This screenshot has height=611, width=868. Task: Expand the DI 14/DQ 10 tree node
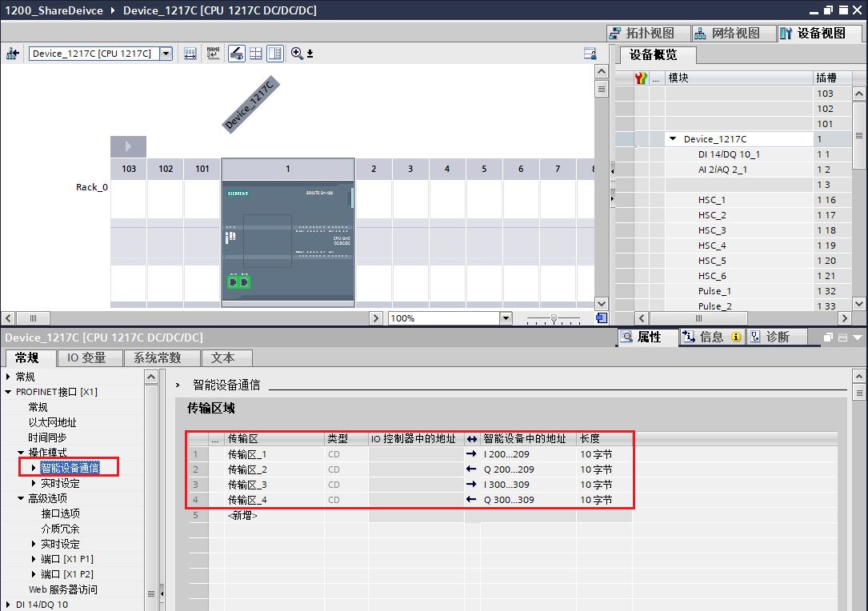click(x=8, y=605)
